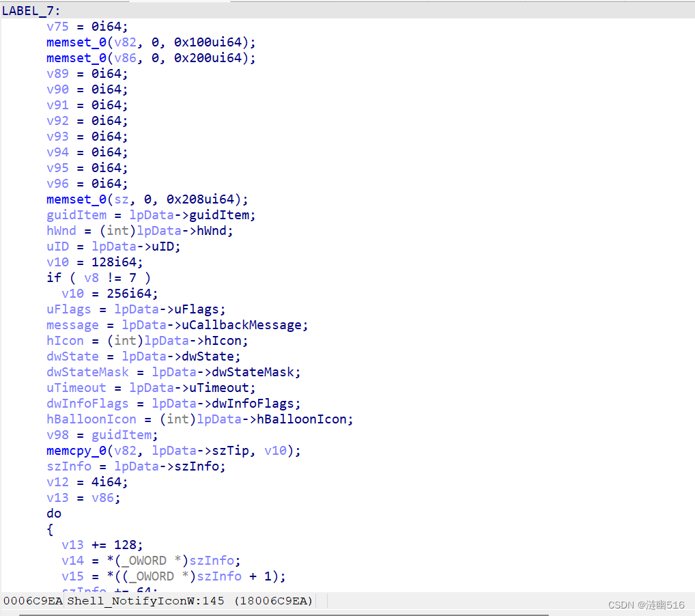Viewport: 695px width, 616px height.
Task: Click the v14 _OWORD szInfo assignment
Action: tap(151, 561)
